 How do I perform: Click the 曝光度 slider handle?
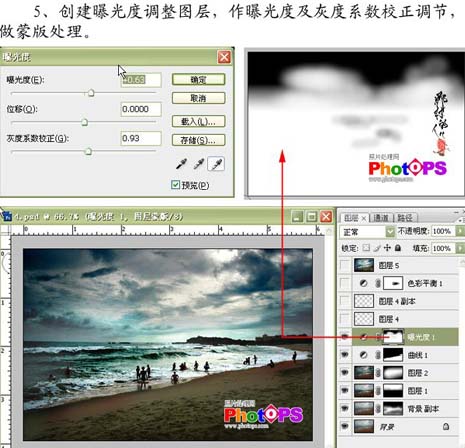coord(91,93)
